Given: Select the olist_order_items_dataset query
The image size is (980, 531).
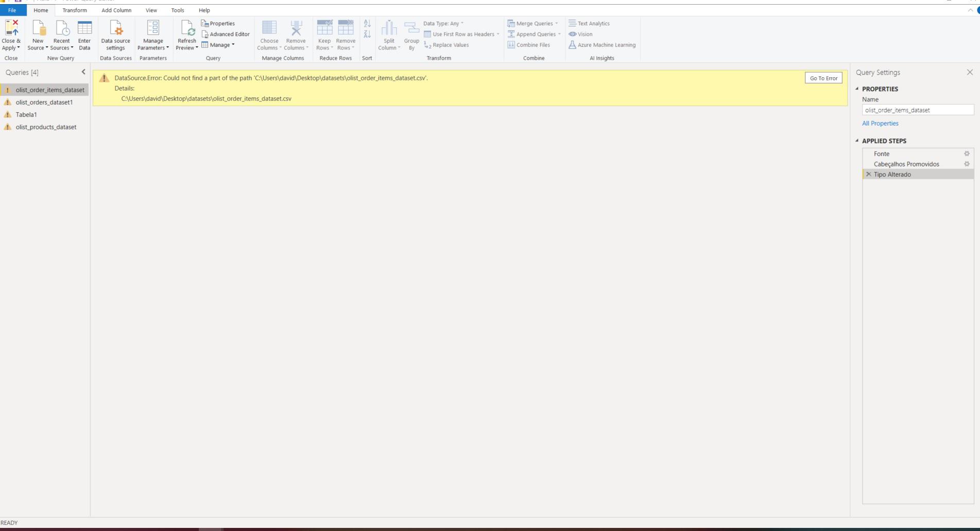Looking at the screenshot, I should [45, 90].
